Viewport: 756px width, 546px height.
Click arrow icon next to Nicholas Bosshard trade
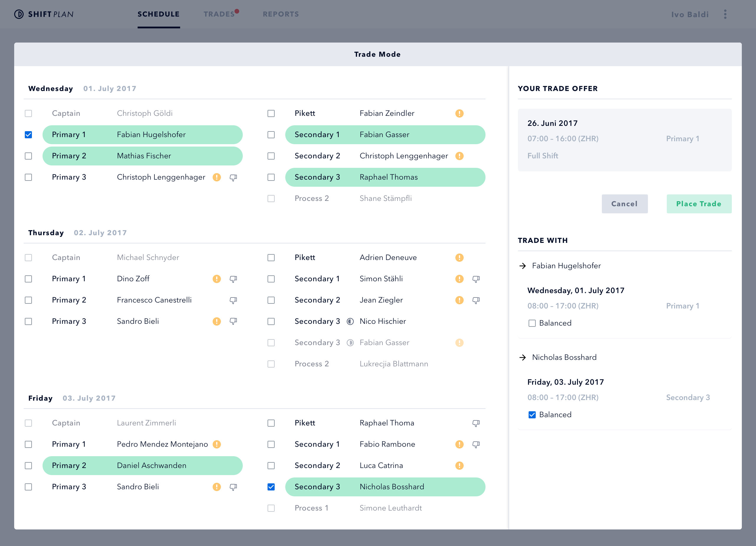523,357
